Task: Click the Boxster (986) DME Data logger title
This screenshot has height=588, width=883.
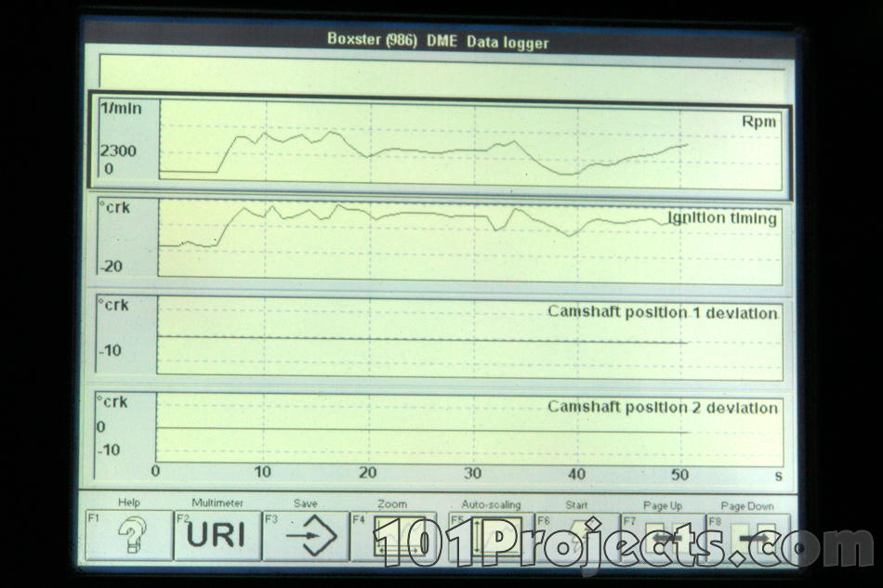Action: [x=438, y=41]
